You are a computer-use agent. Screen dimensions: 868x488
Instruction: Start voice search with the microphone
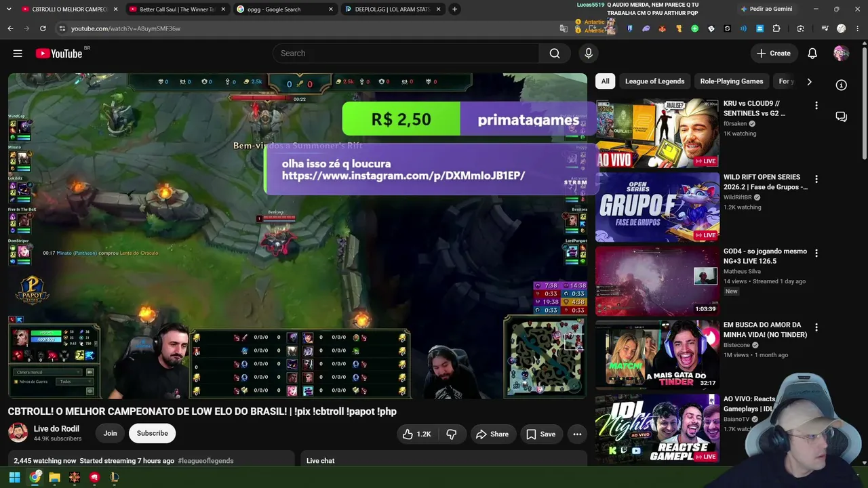pyautogui.click(x=589, y=54)
